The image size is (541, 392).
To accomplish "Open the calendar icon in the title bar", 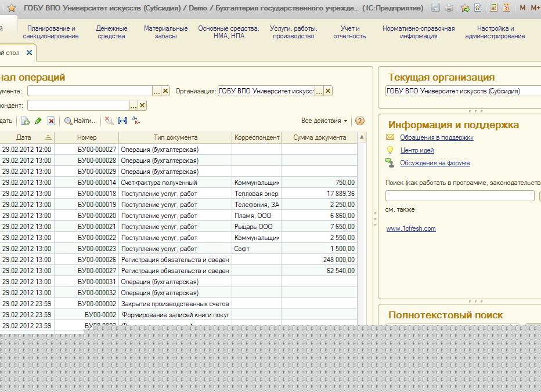I will click(x=507, y=8).
